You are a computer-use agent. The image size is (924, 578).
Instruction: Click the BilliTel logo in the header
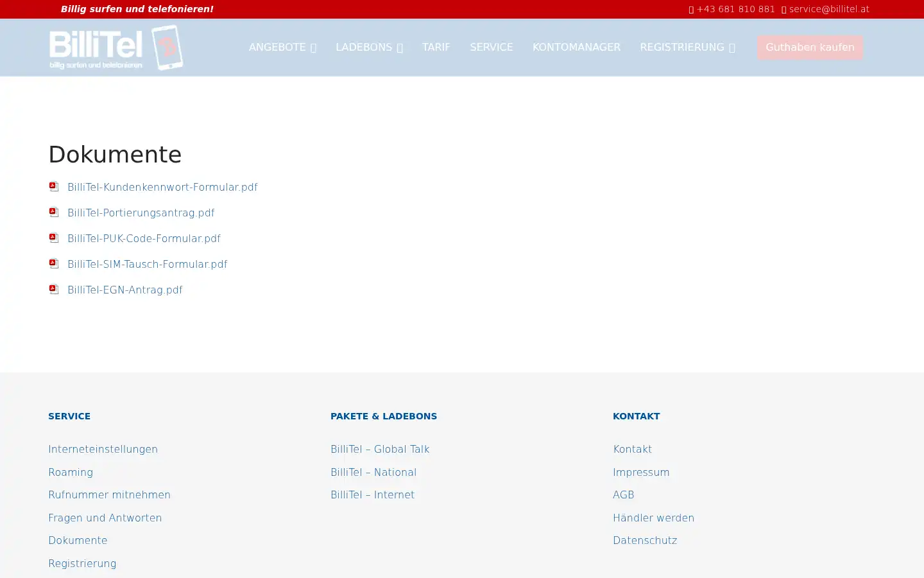coord(116,48)
